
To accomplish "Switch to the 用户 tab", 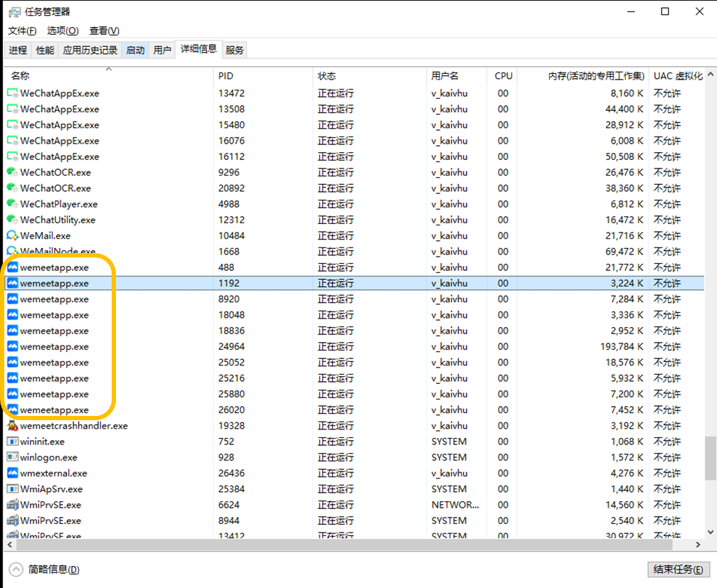I will pos(162,50).
